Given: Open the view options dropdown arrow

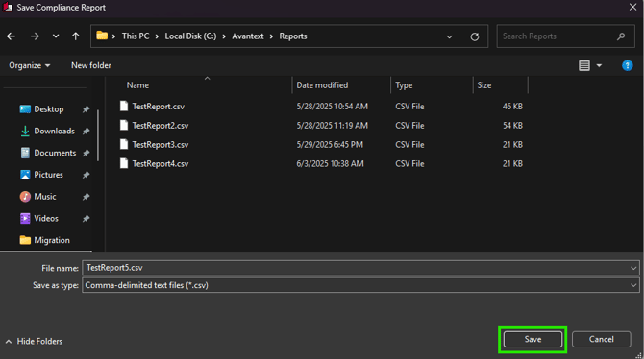Looking at the screenshot, I should click(599, 65).
